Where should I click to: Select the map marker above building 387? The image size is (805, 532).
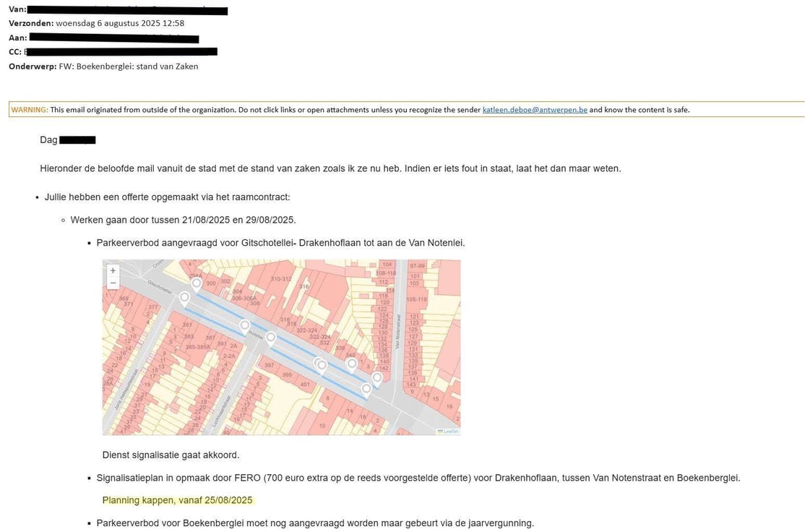click(245, 326)
